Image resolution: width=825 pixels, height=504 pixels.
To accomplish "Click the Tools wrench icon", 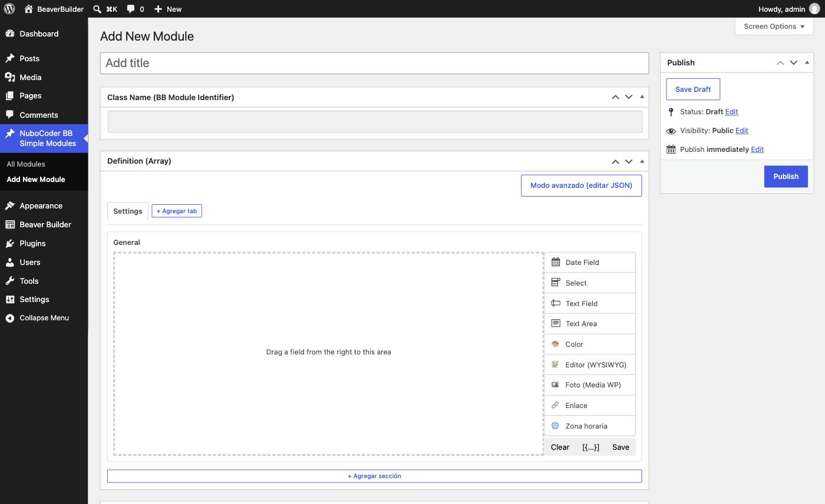I will point(10,281).
